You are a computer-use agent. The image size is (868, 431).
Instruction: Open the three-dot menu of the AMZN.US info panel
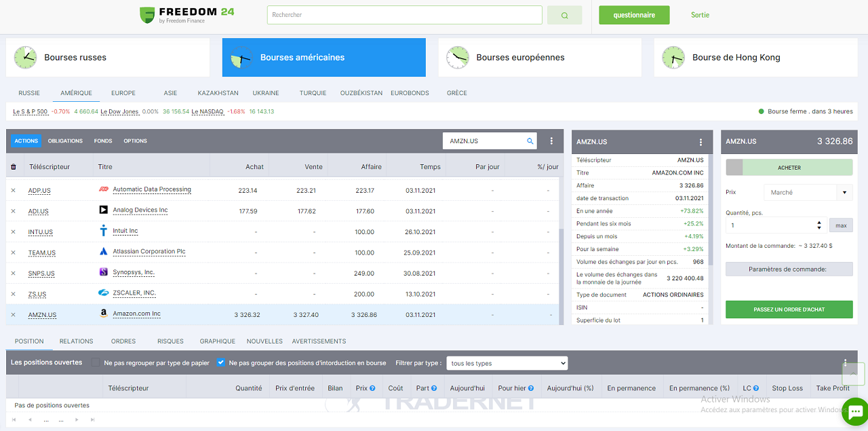coord(701,143)
